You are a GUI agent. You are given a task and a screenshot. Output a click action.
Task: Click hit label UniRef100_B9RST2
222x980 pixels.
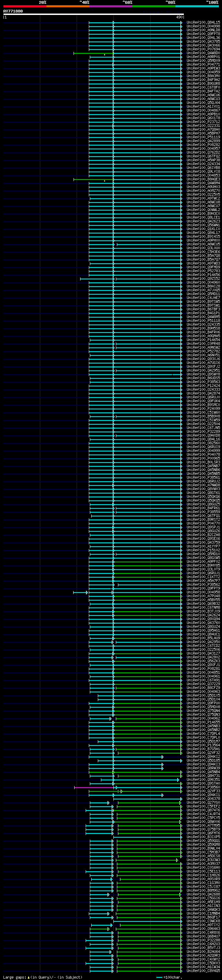(x=203, y=520)
